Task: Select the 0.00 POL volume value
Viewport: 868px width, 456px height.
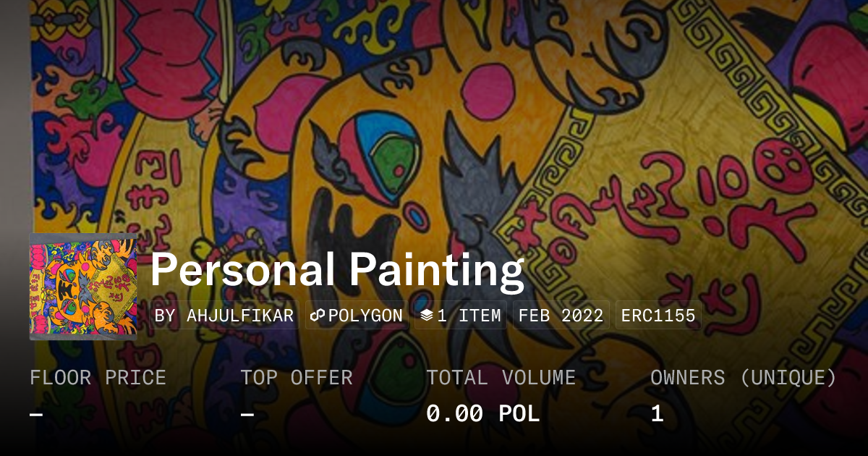Action: click(482, 414)
